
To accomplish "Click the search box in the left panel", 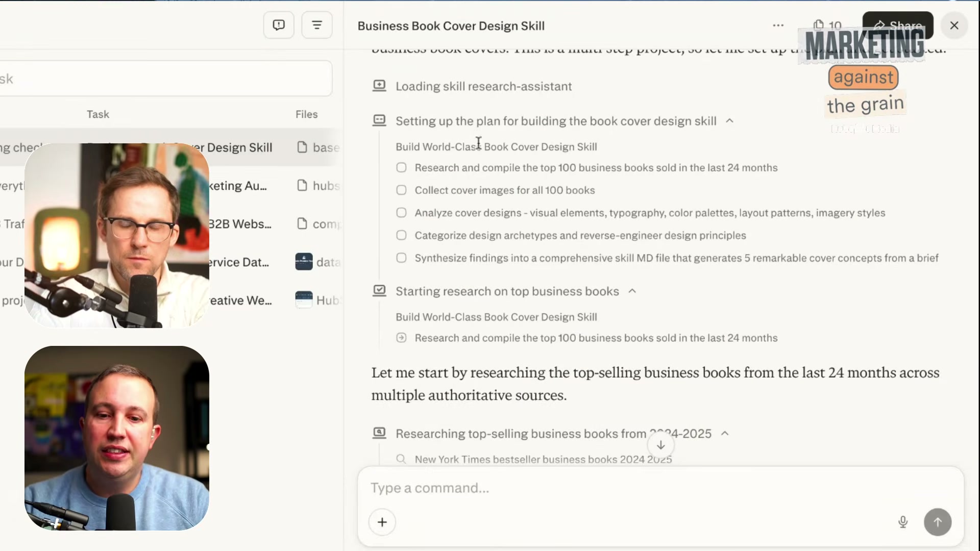I will pyautogui.click(x=166, y=79).
